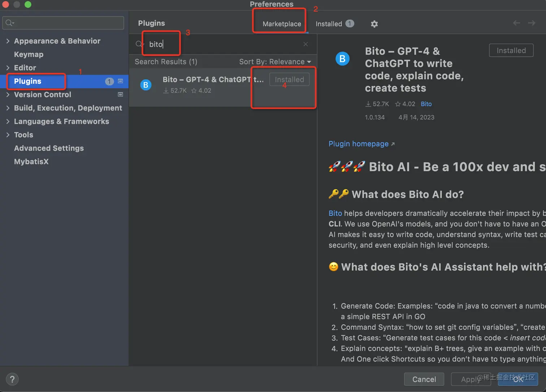Click the forward navigation arrow

(532, 23)
